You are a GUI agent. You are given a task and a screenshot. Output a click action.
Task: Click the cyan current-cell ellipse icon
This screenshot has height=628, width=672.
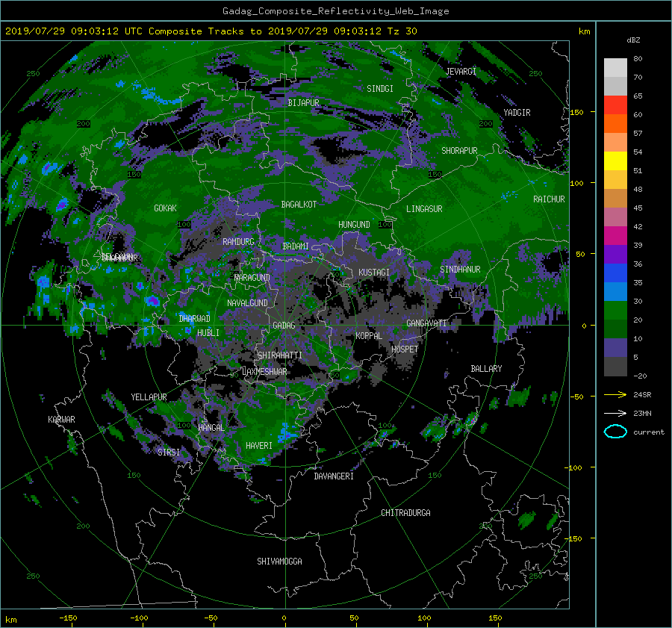click(615, 432)
